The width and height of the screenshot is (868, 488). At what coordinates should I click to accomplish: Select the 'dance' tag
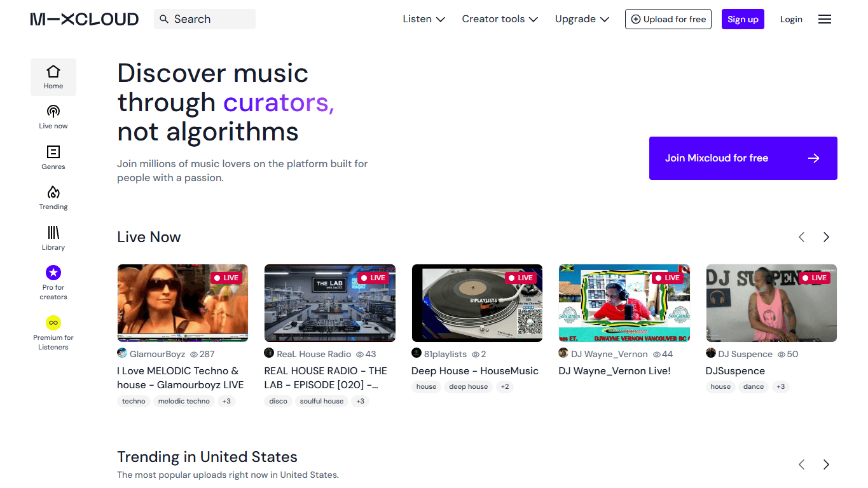754,386
